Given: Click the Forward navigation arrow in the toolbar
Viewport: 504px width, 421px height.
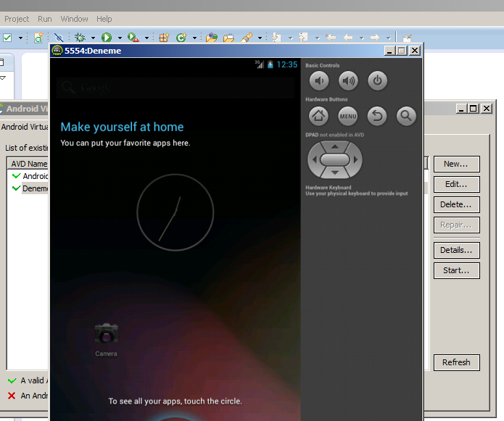Looking at the screenshot, I should click(375, 38).
